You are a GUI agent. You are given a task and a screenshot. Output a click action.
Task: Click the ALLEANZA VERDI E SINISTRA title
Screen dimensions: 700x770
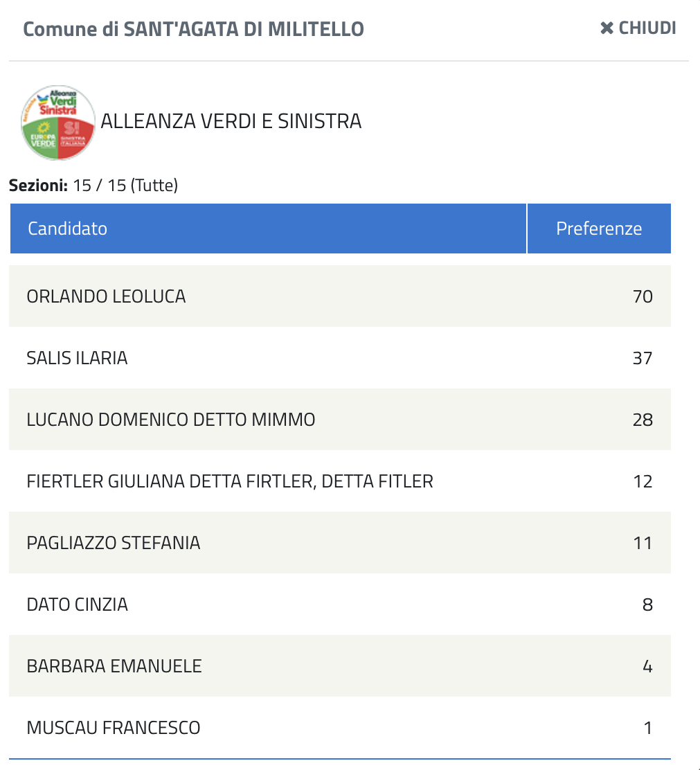[x=231, y=121]
